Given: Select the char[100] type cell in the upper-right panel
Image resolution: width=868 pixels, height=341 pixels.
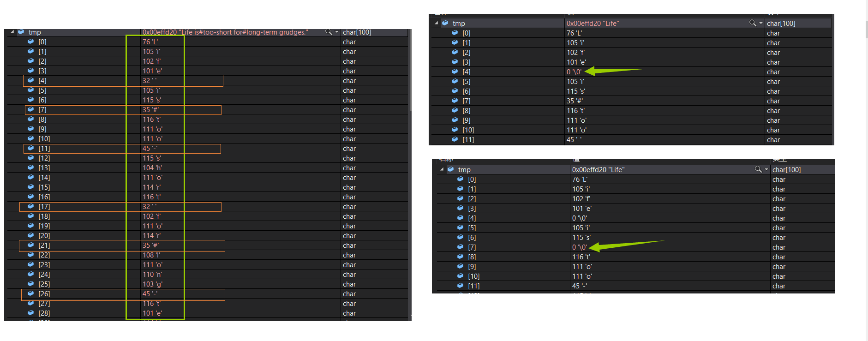Looking at the screenshot, I should pyautogui.click(x=781, y=23).
